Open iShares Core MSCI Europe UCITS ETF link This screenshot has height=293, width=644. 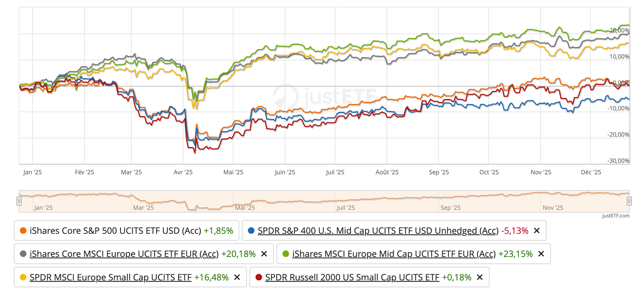tap(124, 254)
